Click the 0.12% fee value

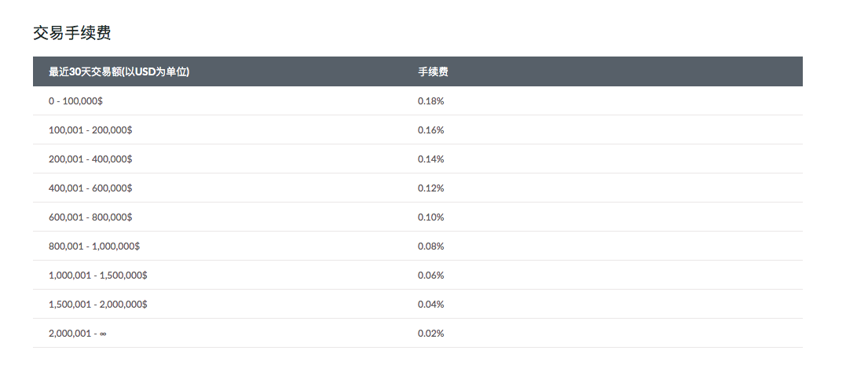click(x=431, y=188)
